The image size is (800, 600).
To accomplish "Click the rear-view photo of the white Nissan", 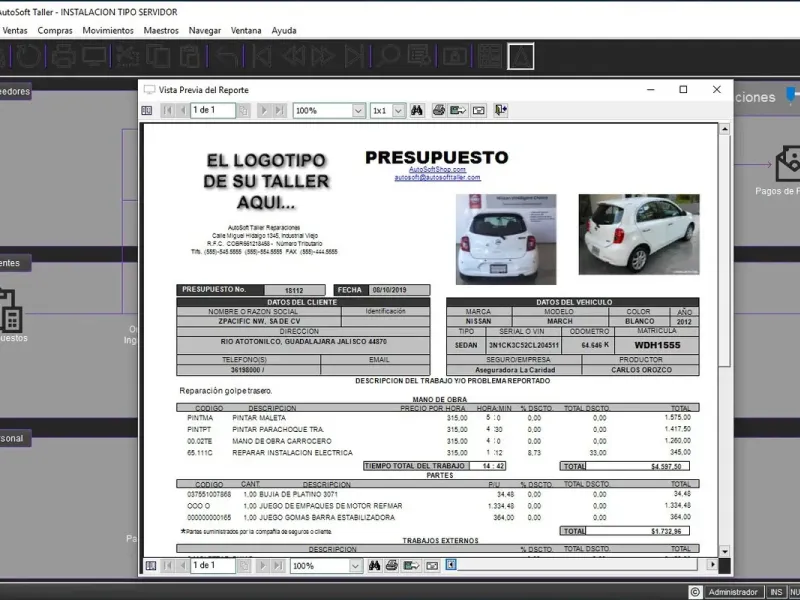I will [x=506, y=239].
